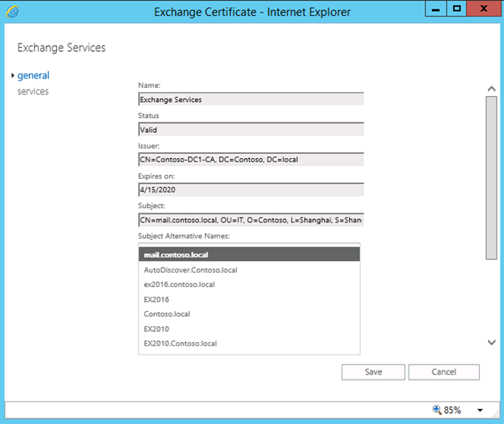504x424 pixels.
Task: Click the Save button
Action: (373, 371)
